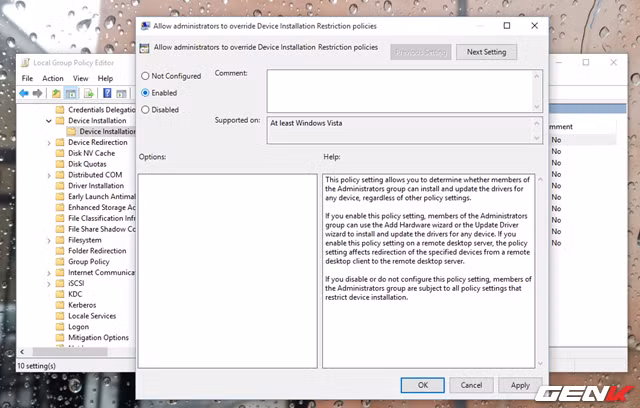
Task: Open the Action menu
Action: click(53, 78)
